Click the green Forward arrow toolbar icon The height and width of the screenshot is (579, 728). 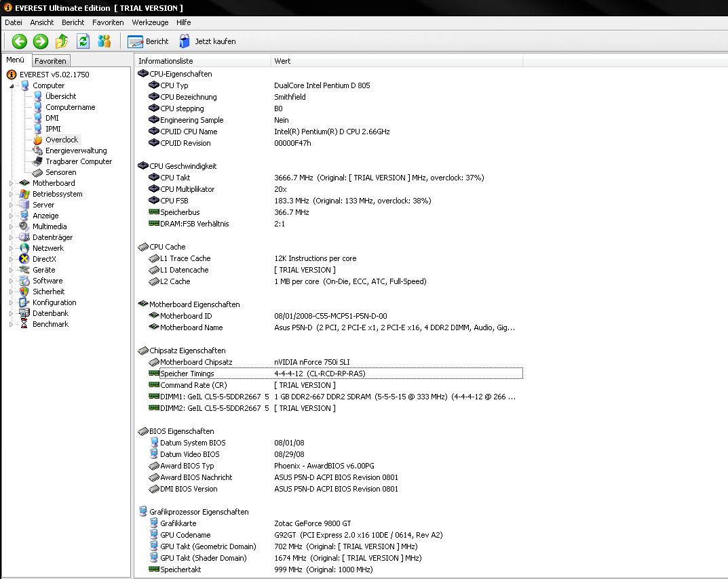[41, 41]
